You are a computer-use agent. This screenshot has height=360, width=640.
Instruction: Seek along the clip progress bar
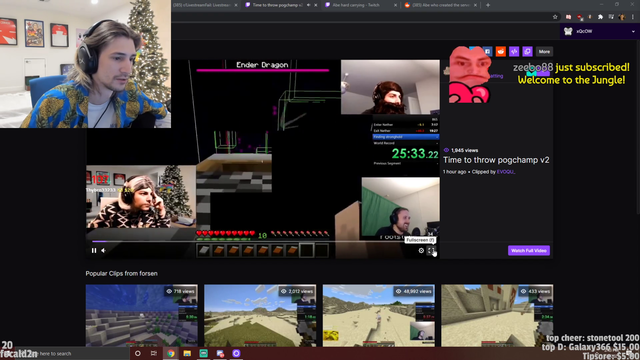[264, 241]
